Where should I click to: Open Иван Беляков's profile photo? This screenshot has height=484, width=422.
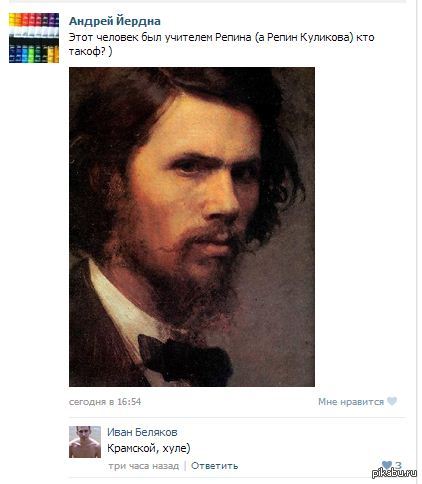85,442
